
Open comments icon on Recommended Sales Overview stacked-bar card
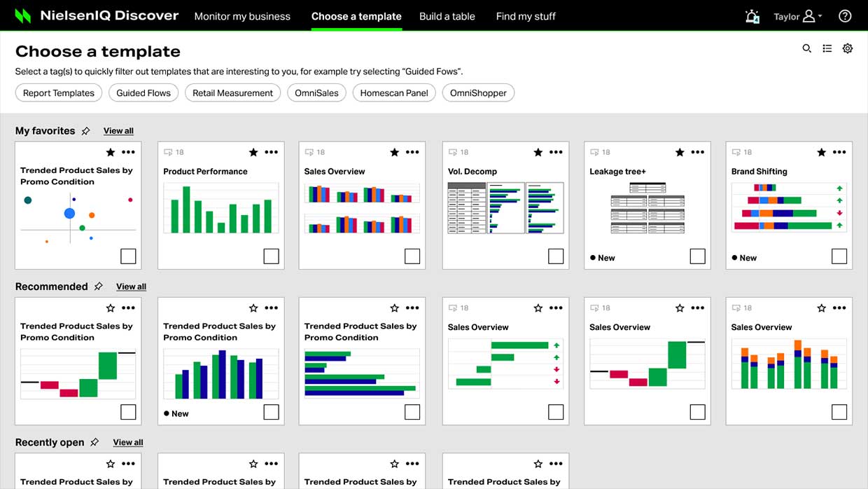tap(736, 308)
